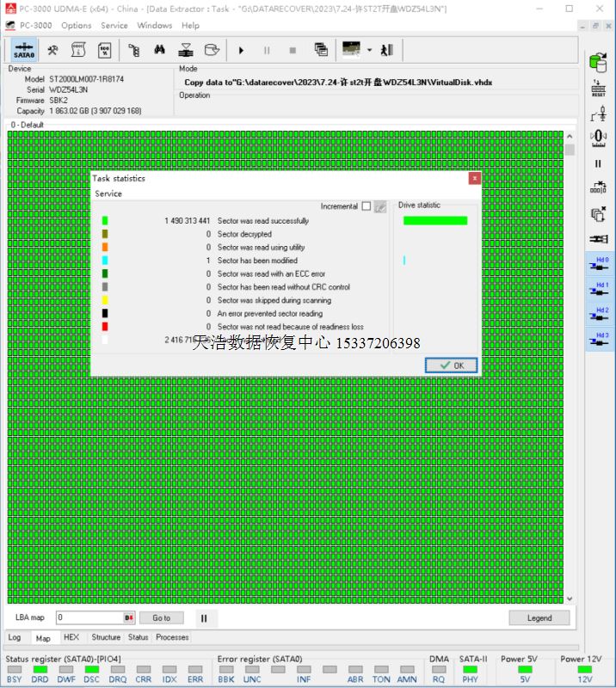Click the cascading windows toolbar icon
The height and width of the screenshot is (688, 616).
tap(321, 50)
